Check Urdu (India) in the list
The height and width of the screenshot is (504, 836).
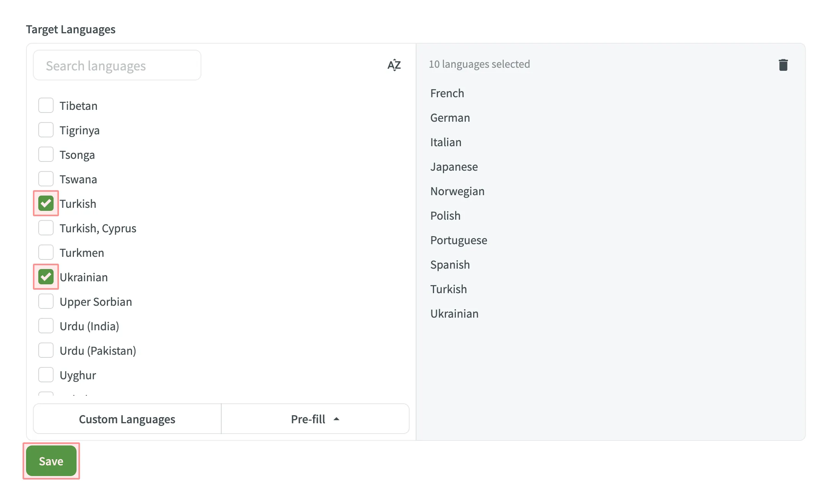point(46,326)
